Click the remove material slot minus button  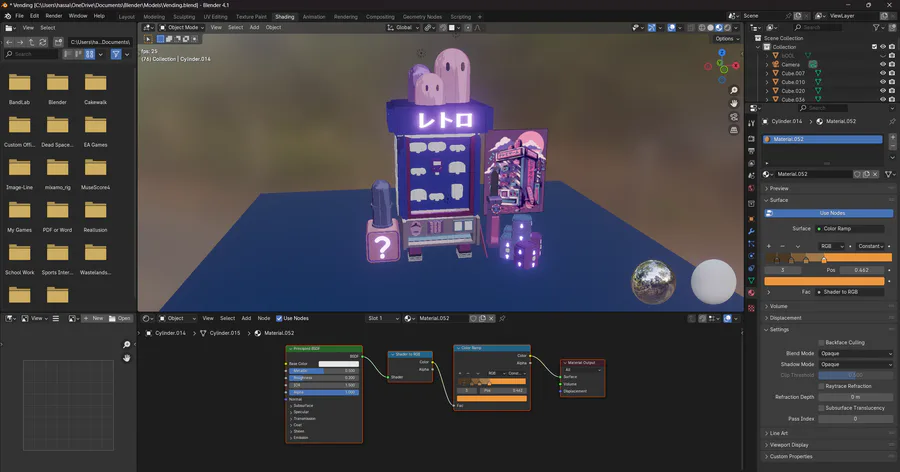point(893,146)
